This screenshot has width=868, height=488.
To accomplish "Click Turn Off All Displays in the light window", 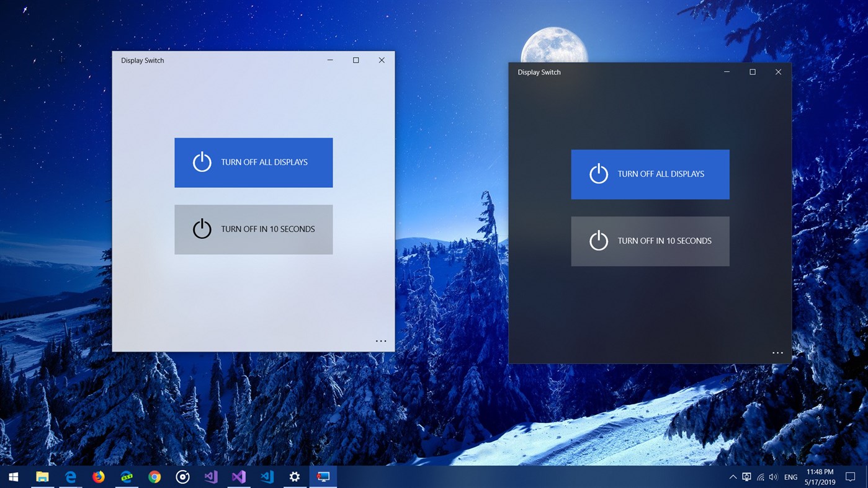I will click(x=254, y=162).
